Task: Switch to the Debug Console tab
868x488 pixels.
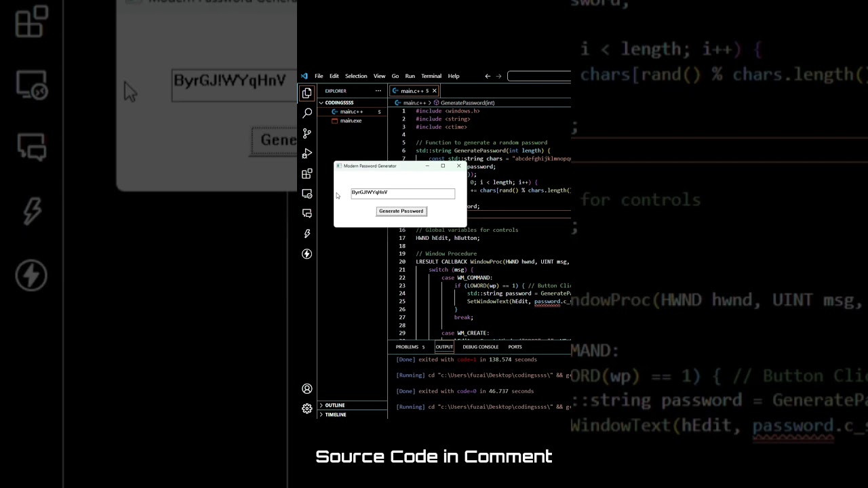Action: pos(480,346)
